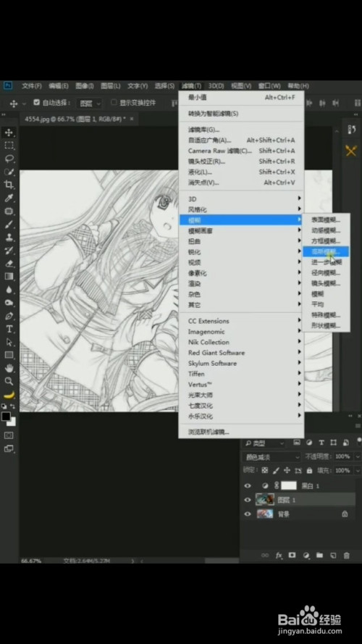Select the Eraser tool

(x=9, y=264)
